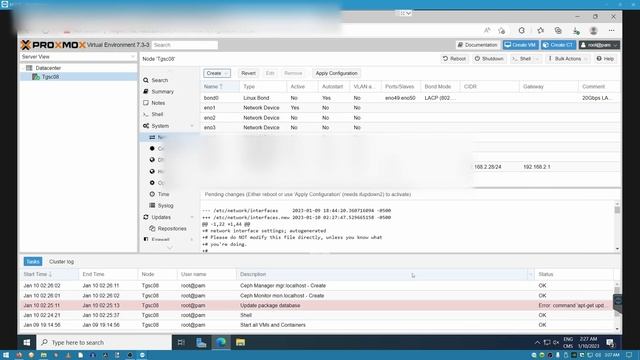
Task: Click Create CT button
Action: click(x=558, y=45)
